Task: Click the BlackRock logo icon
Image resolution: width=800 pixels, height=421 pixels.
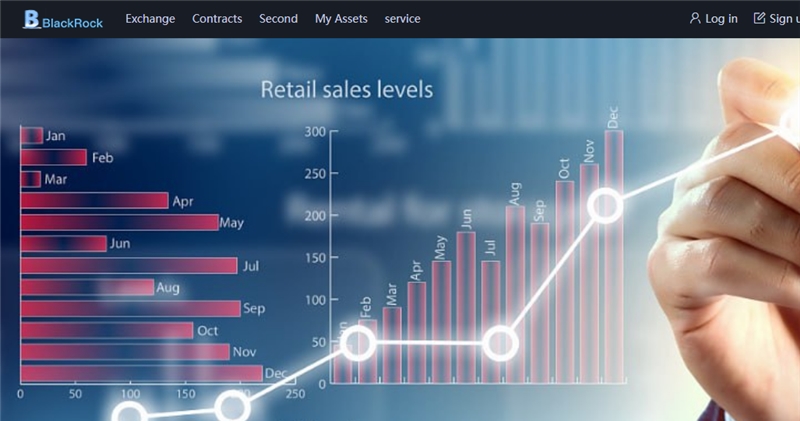Action: (32, 18)
